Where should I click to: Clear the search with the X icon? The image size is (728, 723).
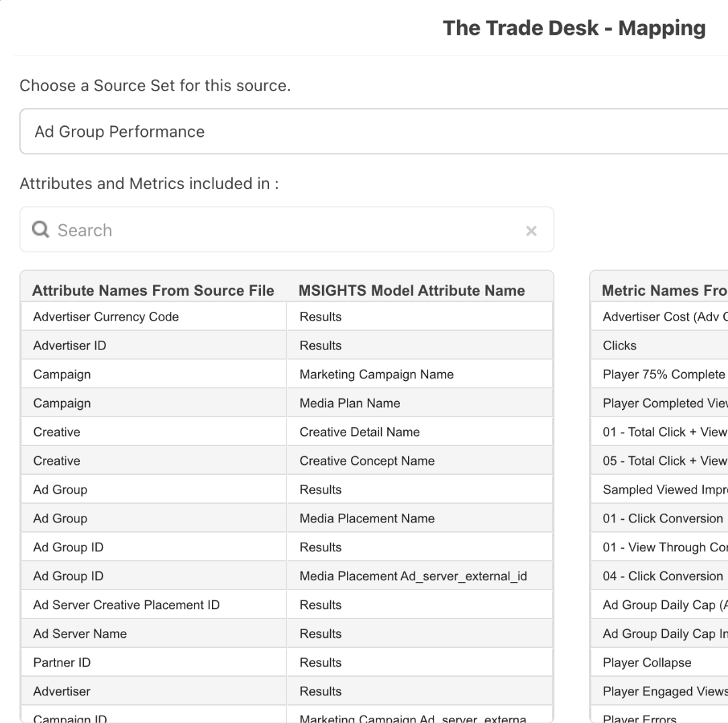tap(531, 231)
